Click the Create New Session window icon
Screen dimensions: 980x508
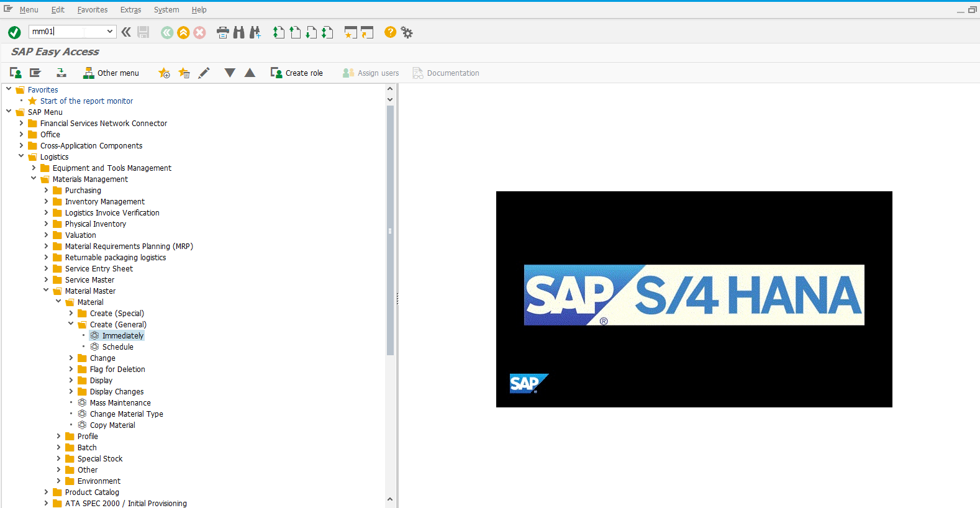[x=351, y=32]
